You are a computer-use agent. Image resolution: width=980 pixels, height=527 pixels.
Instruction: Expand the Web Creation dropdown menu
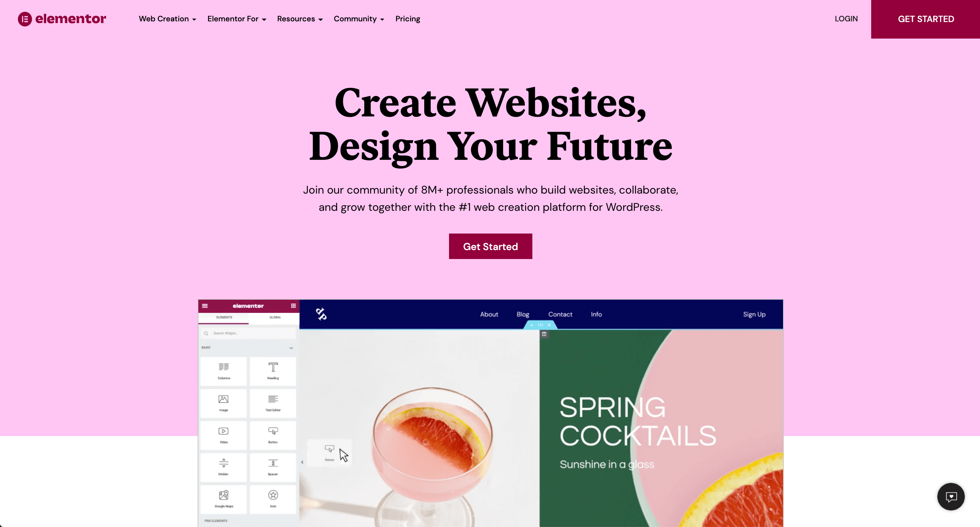(166, 18)
